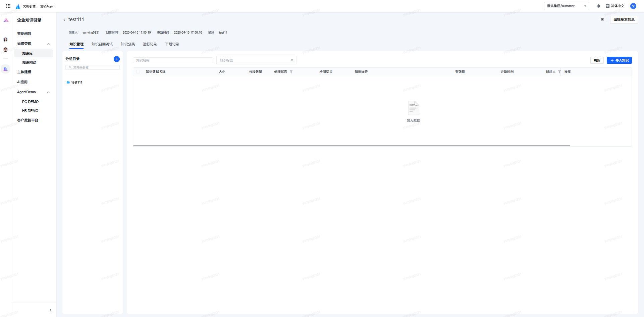644x317 pixels.
Task: Switch to 知识管理 tab
Action: 76,44
